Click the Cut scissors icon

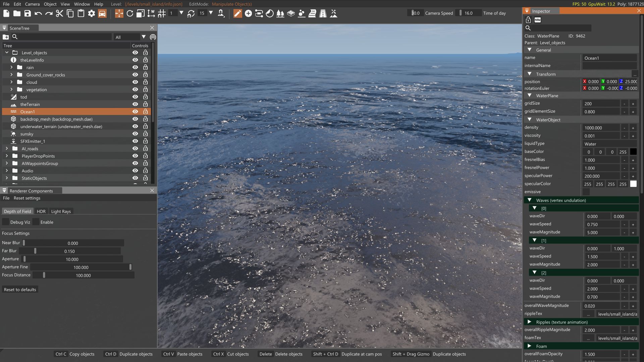(x=59, y=13)
